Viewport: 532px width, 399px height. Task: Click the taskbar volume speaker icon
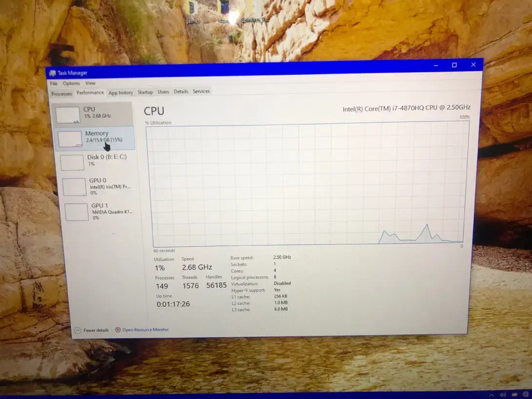click(503, 395)
